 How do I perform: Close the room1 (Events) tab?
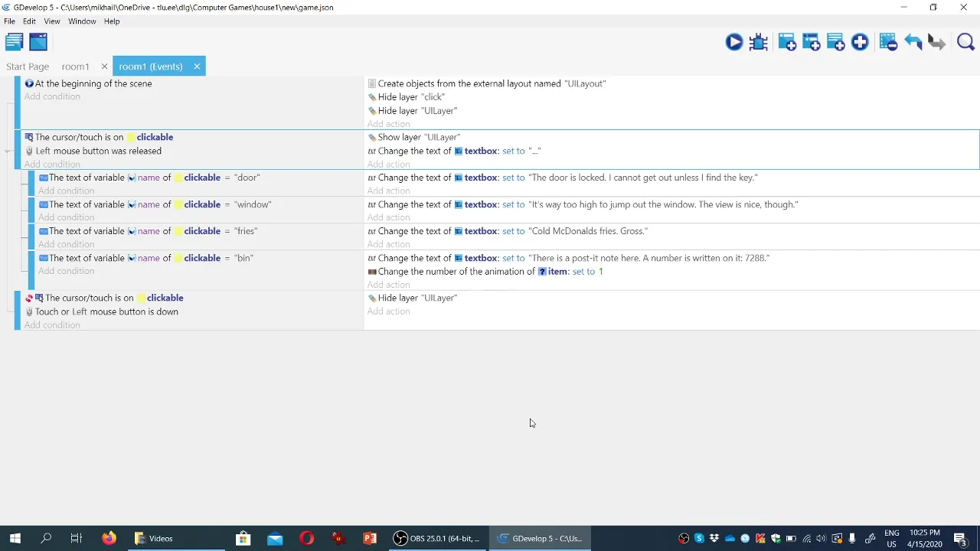tap(197, 67)
